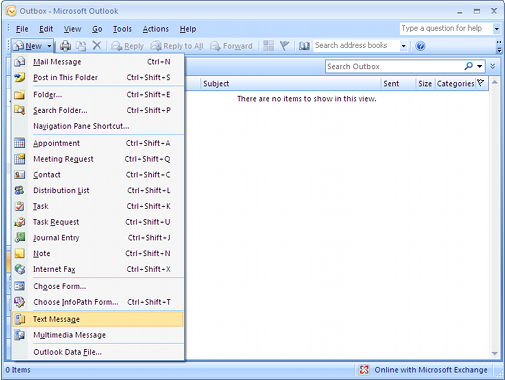Open the Search address books dropdown

403,46
